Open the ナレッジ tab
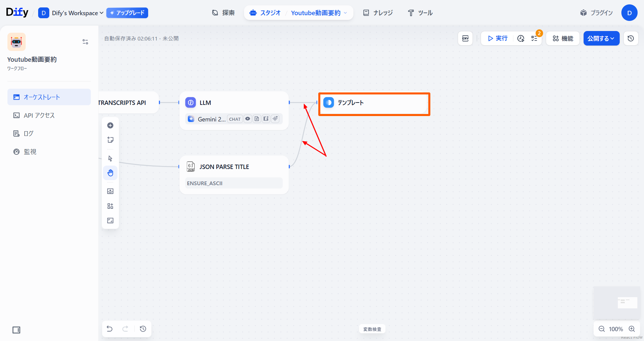The height and width of the screenshot is (341, 644). point(378,13)
